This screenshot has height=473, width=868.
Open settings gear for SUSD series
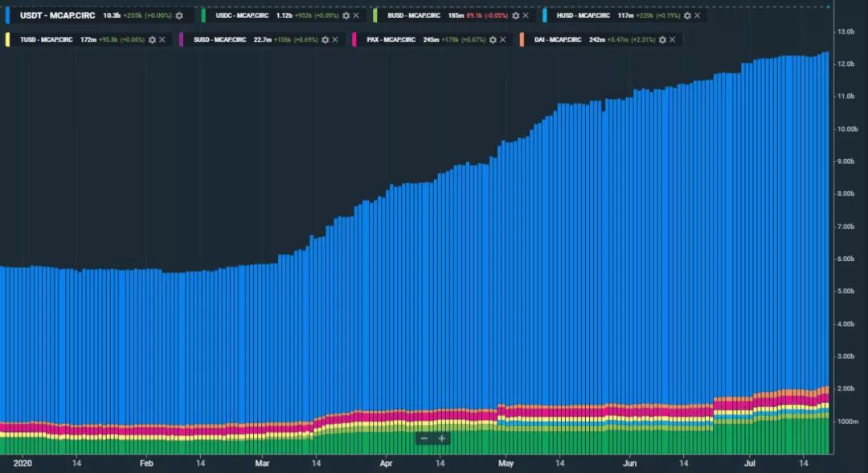pos(326,39)
